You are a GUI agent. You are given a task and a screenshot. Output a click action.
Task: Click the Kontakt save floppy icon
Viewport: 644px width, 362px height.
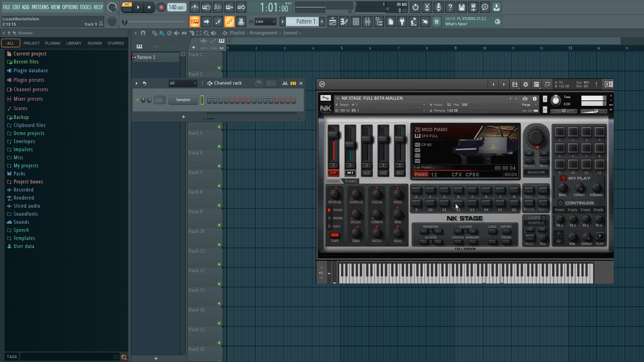point(515,84)
